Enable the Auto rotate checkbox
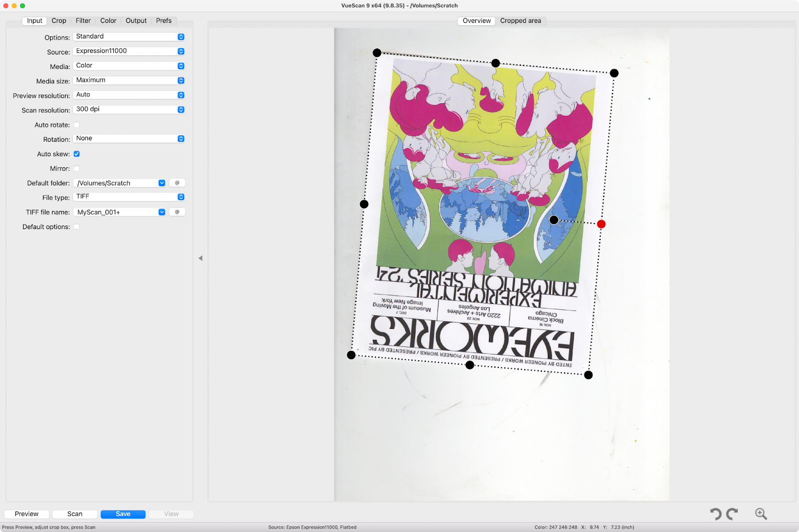Screen dimensions: 799x532 [76, 125]
